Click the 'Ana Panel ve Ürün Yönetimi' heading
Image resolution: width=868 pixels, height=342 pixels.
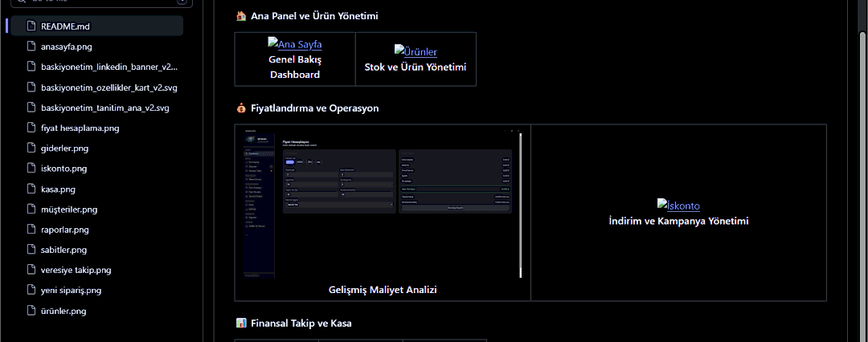[314, 16]
